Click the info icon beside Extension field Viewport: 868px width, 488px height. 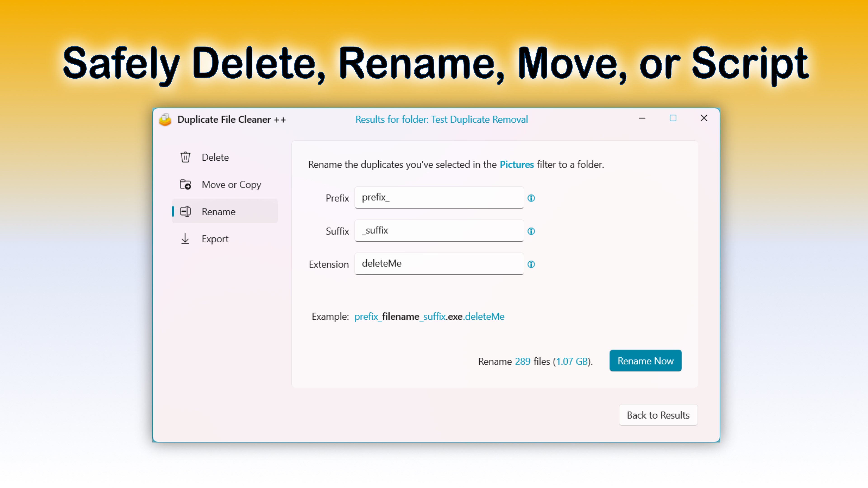coord(531,264)
